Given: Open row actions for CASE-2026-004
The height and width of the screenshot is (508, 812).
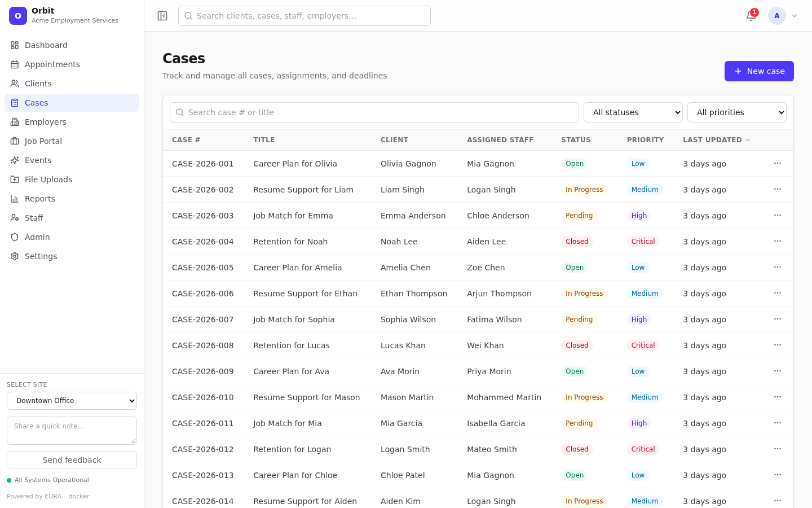Looking at the screenshot, I should click(778, 241).
